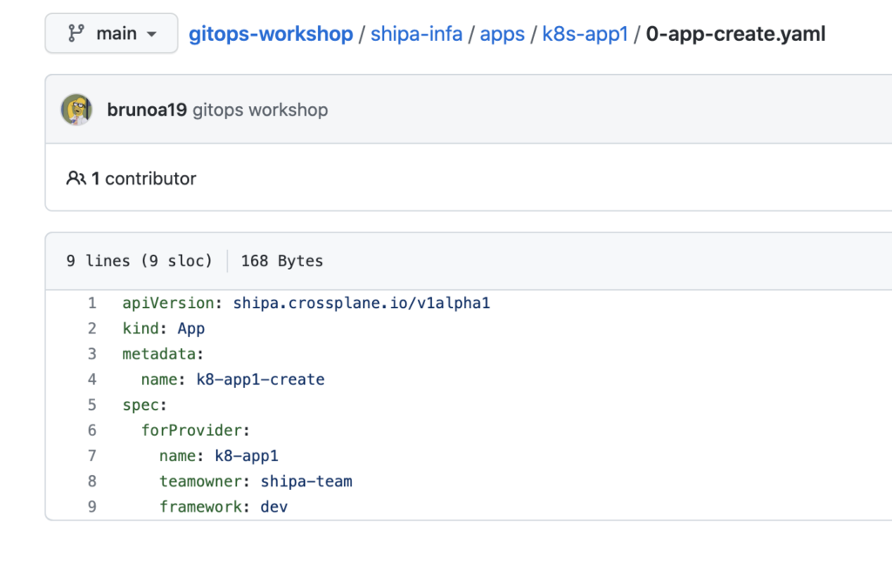Navigate to the apps folder breadcrumb

coord(502,34)
